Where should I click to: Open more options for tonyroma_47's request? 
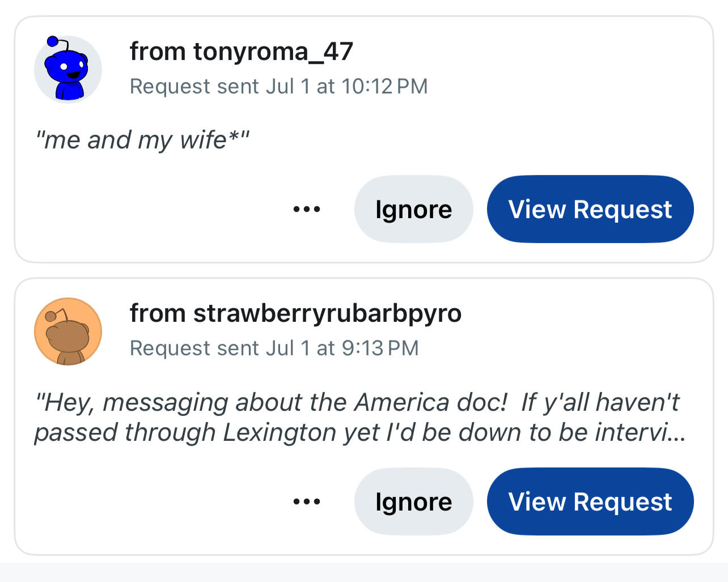307,209
